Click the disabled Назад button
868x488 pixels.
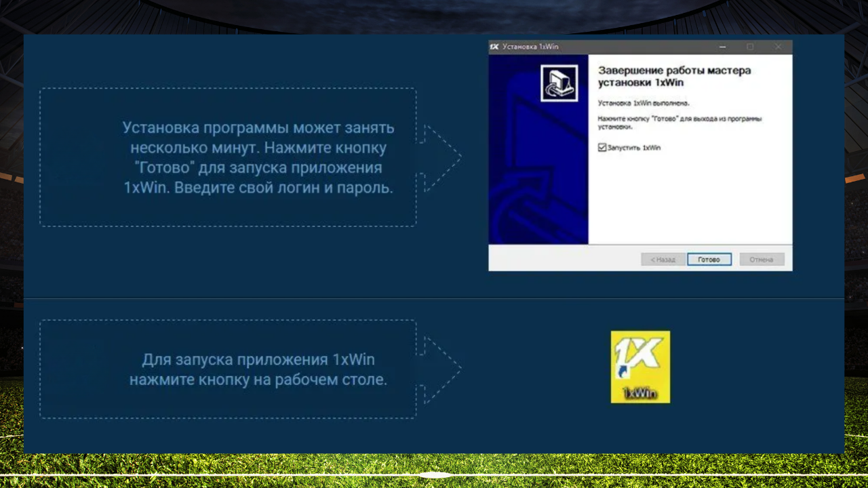pyautogui.click(x=663, y=260)
